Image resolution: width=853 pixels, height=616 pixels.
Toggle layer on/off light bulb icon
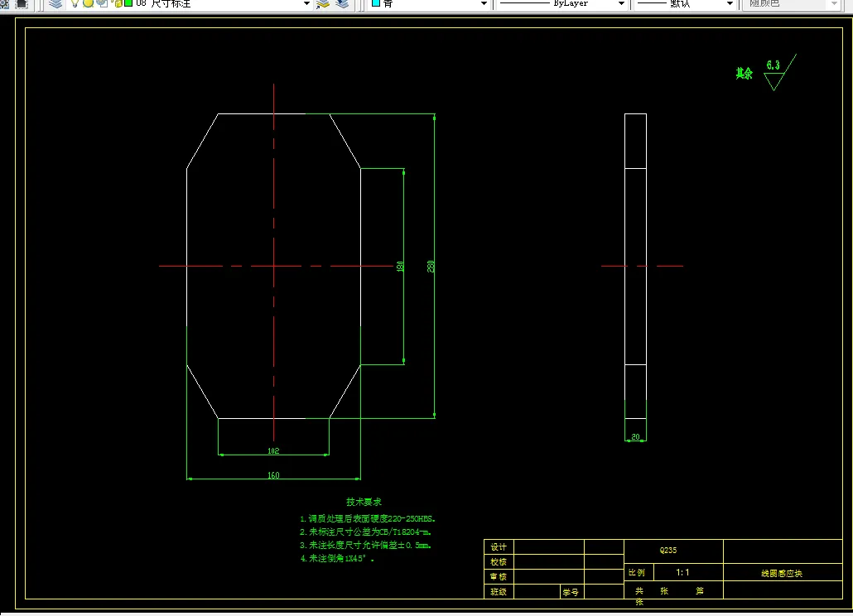(x=75, y=3)
